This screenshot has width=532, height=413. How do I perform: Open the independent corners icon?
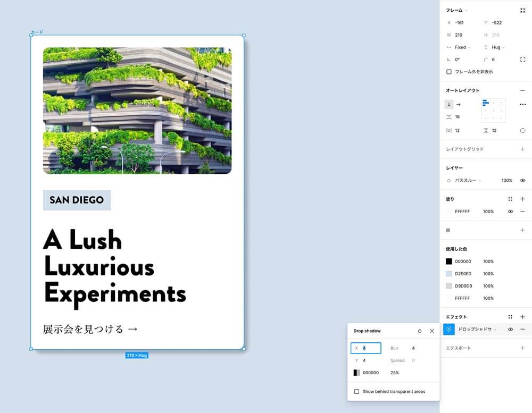point(522,60)
